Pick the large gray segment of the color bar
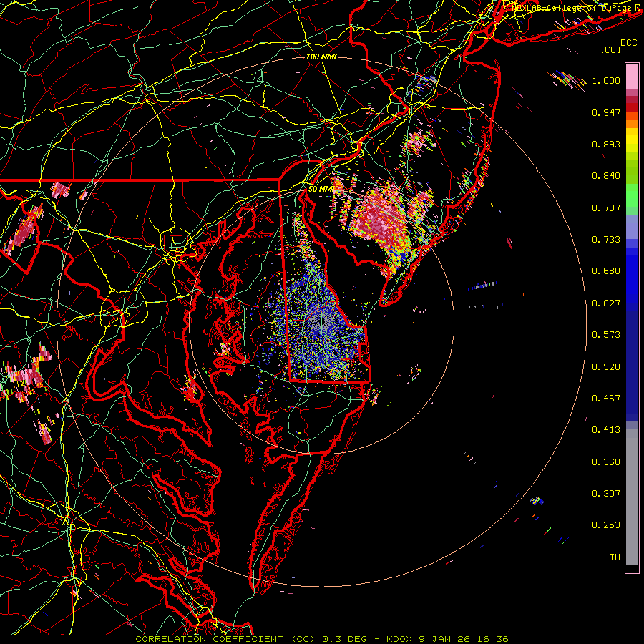Screen dimensions: 644x644 tap(632, 497)
